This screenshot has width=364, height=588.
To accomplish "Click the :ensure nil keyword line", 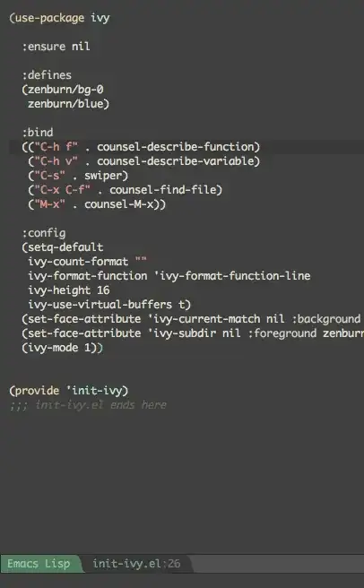I will pyautogui.click(x=56, y=47).
